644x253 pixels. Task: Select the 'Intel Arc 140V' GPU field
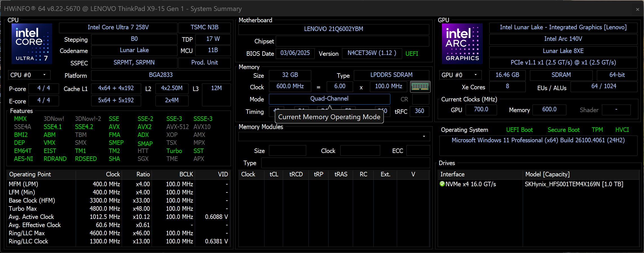pyautogui.click(x=563, y=39)
